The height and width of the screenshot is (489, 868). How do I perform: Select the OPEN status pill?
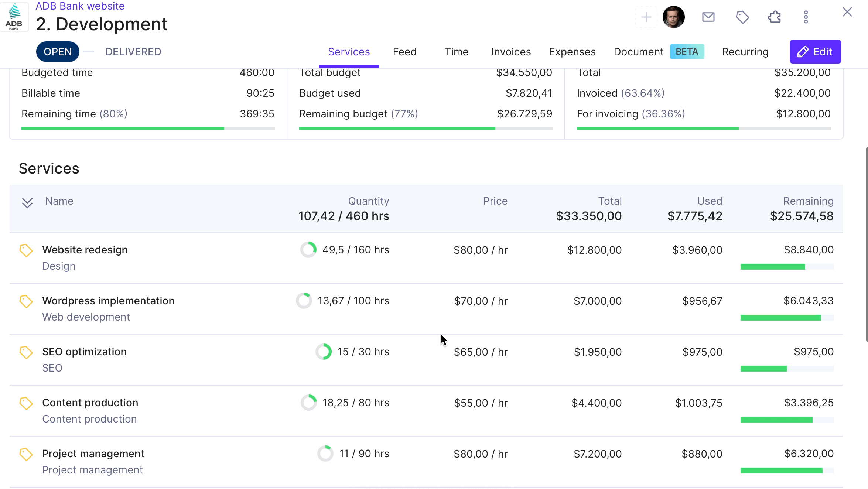point(58,52)
